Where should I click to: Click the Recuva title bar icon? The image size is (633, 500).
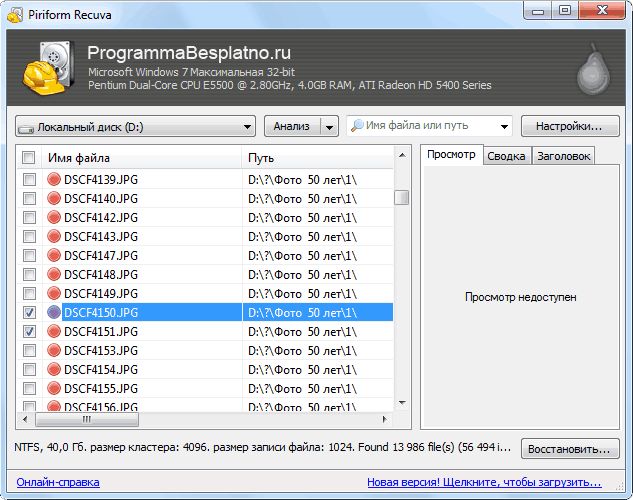coord(15,15)
